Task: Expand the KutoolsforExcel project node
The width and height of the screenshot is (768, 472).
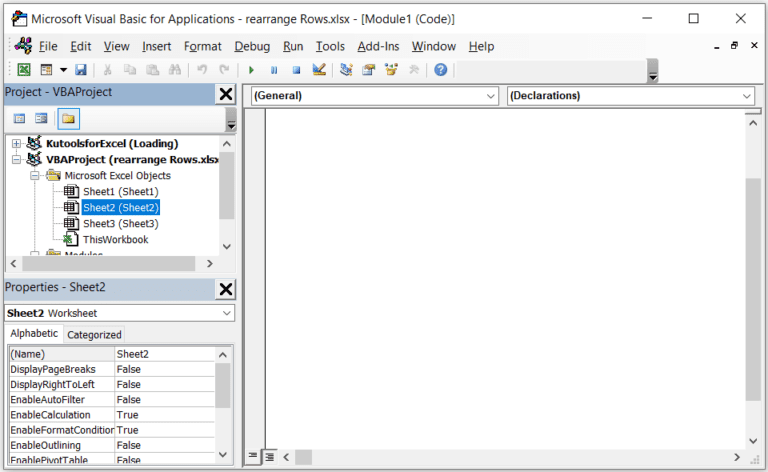Action: pos(16,143)
